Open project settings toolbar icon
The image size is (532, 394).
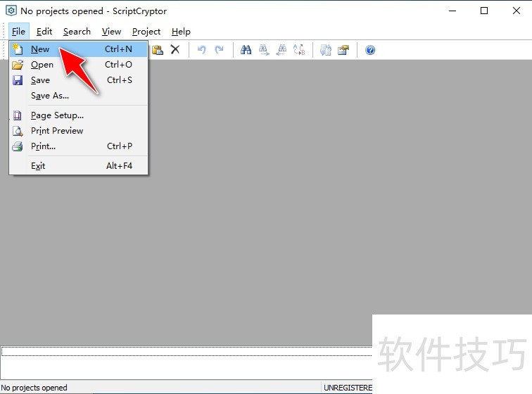[343, 50]
